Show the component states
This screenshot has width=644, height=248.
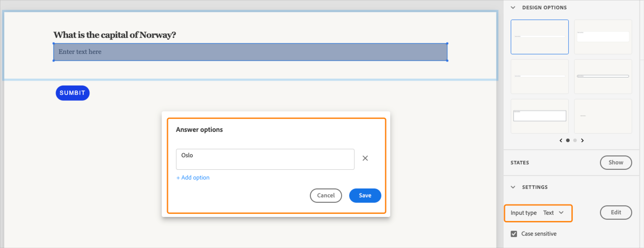pyautogui.click(x=616, y=163)
